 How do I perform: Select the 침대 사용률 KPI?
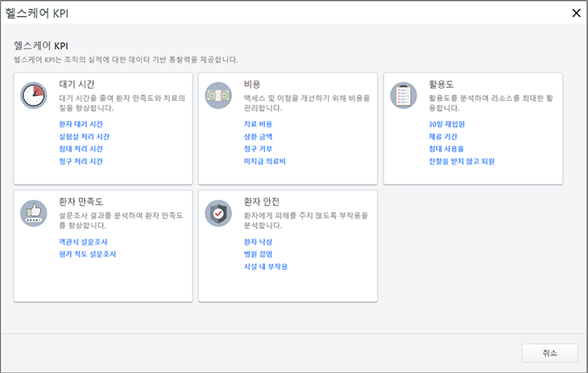446,149
